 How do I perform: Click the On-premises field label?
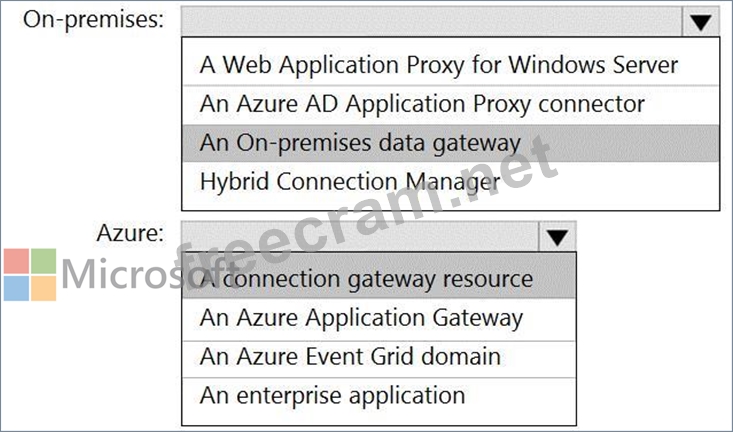(93, 20)
